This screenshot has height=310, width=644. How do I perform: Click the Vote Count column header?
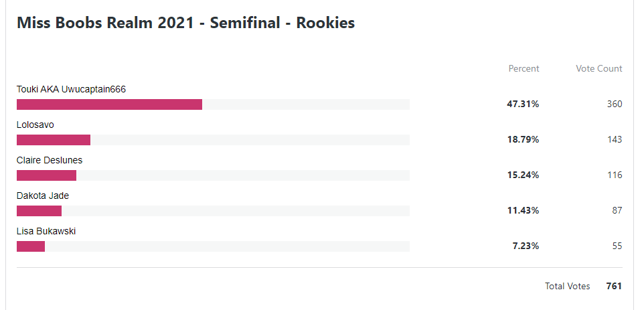599,68
